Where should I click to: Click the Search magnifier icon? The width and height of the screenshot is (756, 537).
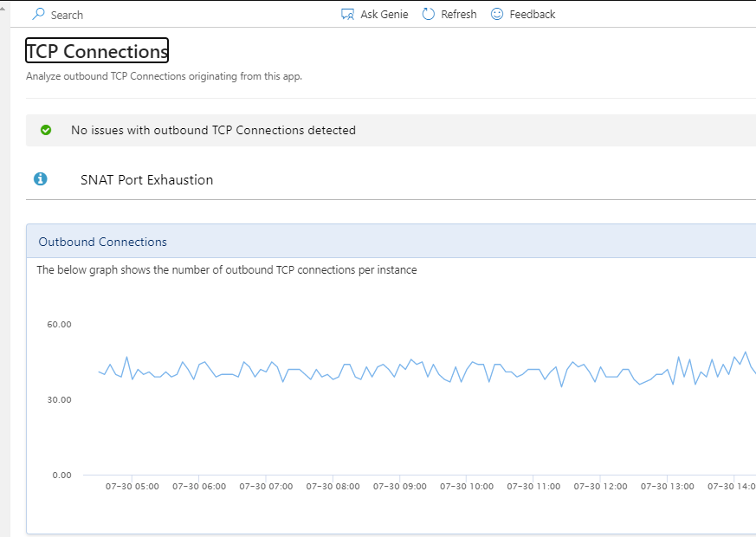[38, 14]
